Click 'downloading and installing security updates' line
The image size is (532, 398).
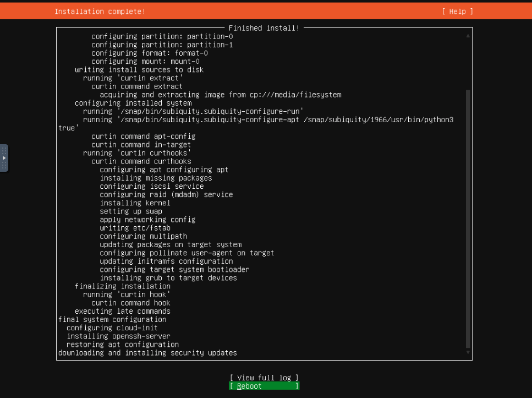tap(147, 353)
